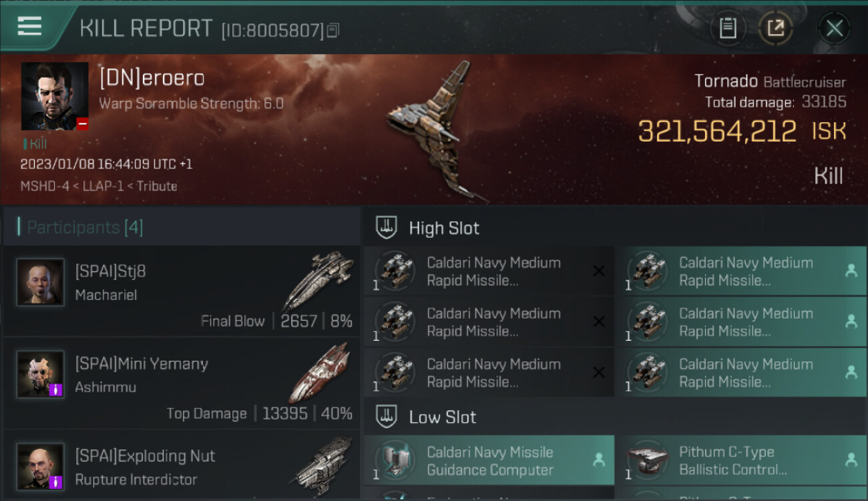Select Caldari Navy Missile Guidance Computer
Image resolution: width=868 pixels, height=501 pixels.
pyautogui.click(x=489, y=460)
